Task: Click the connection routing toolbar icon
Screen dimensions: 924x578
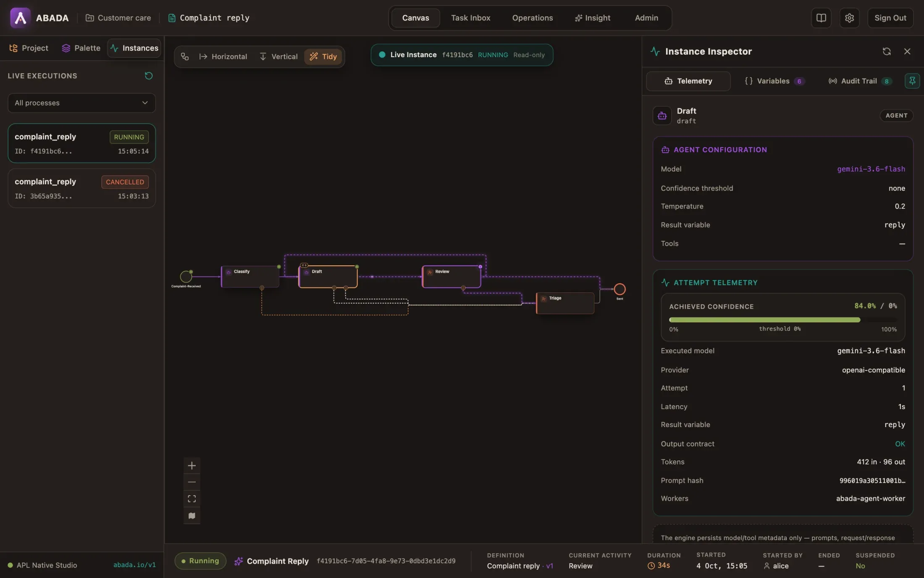Action: pyautogui.click(x=185, y=56)
